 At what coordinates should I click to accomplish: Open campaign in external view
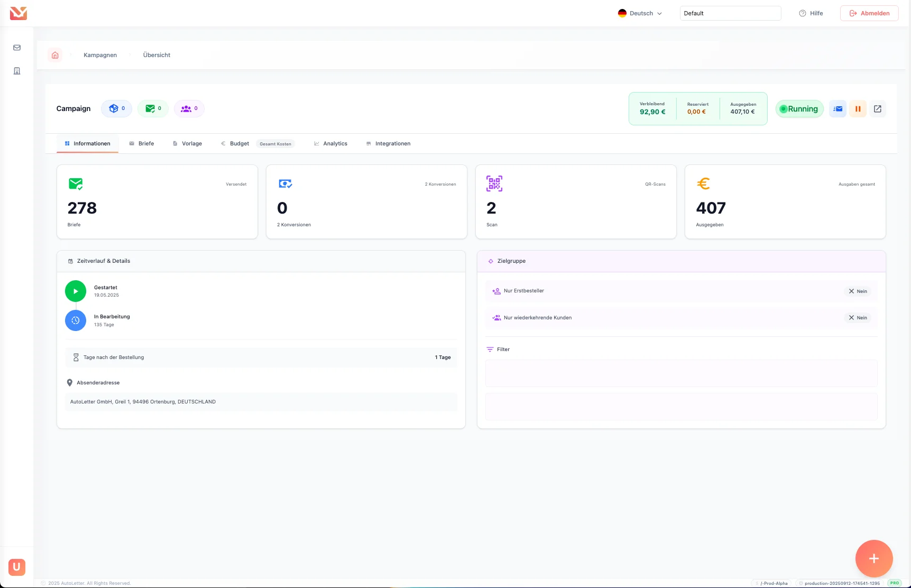878,109
